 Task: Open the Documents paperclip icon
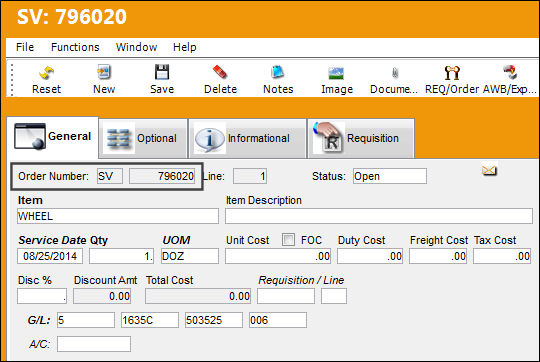coord(395,73)
